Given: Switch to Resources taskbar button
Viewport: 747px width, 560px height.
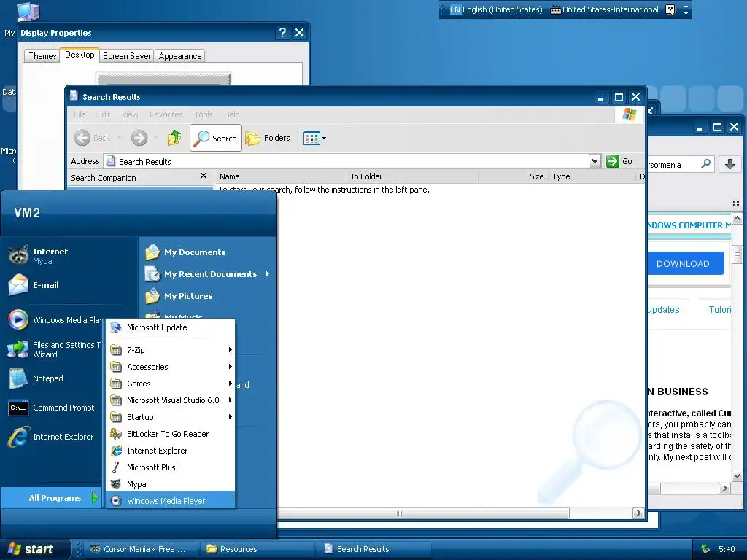Looking at the screenshot, I should tap(256, 549).
